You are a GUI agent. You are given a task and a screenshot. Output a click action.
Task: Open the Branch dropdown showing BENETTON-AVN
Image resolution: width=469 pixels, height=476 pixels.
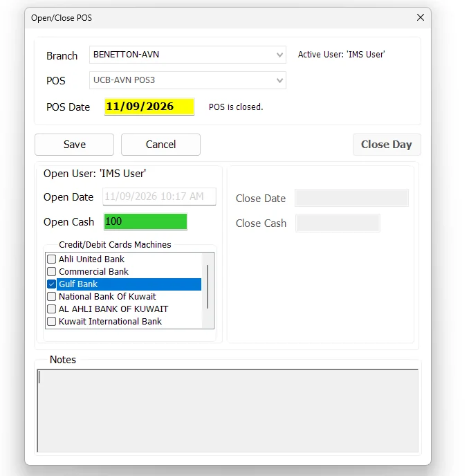pos(187,55)
